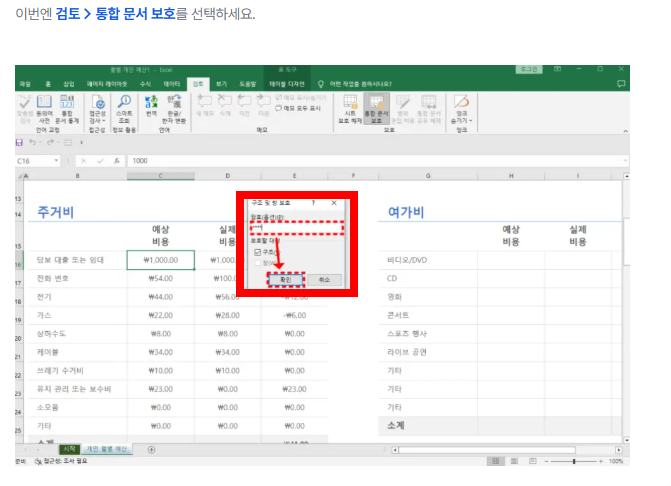
Task: Click the dialog help question mark
Action: (313, 203)
